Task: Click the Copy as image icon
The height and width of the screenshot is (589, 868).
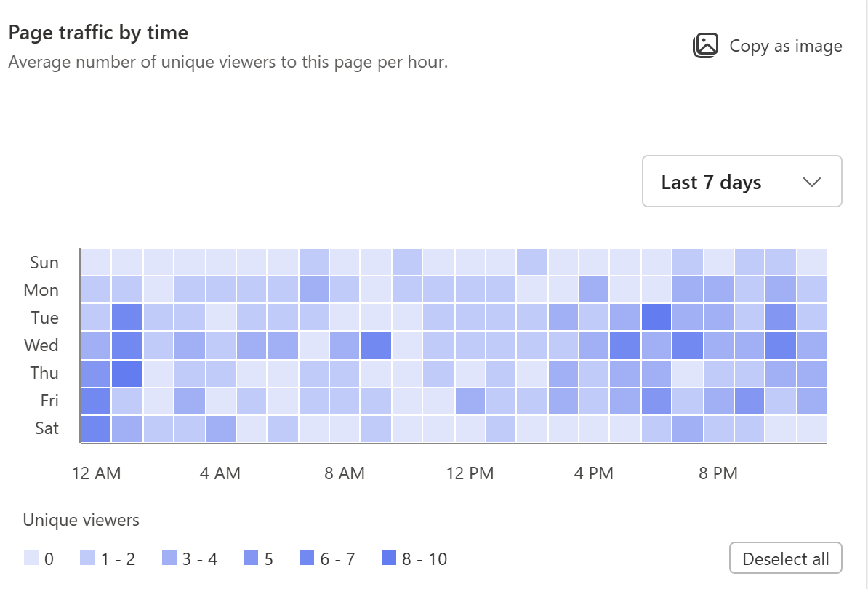Action: click(706, 45)
